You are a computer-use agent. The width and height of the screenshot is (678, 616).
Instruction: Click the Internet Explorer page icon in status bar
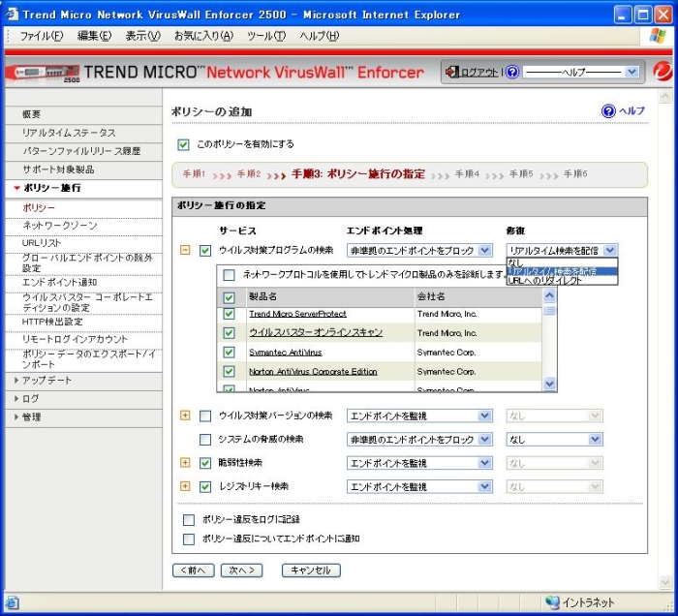[x=12, y=602]
